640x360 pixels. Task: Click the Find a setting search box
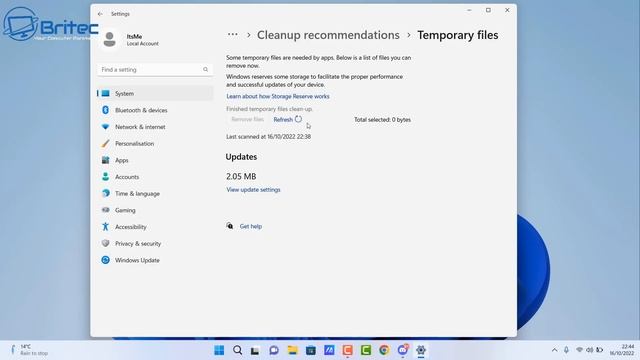(x=155, y=69)
